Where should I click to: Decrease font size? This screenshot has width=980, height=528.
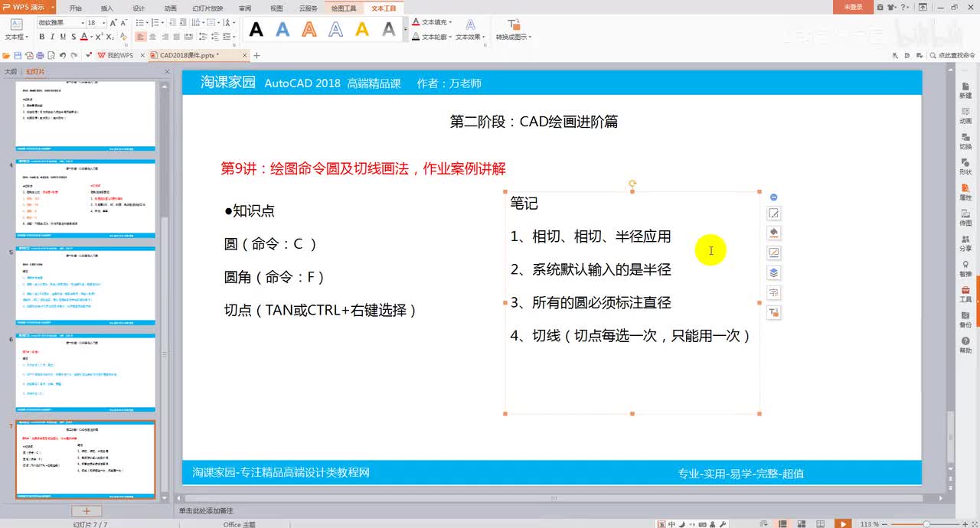pos(124,23)
